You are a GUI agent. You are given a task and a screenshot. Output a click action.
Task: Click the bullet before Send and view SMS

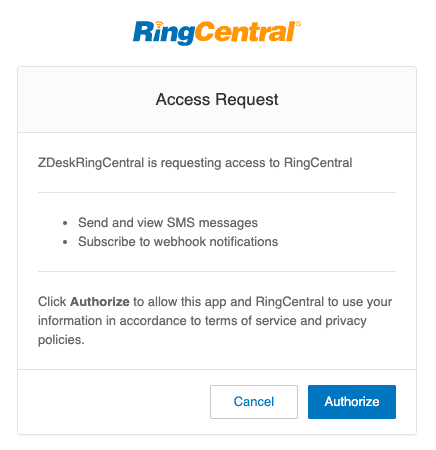65,223
